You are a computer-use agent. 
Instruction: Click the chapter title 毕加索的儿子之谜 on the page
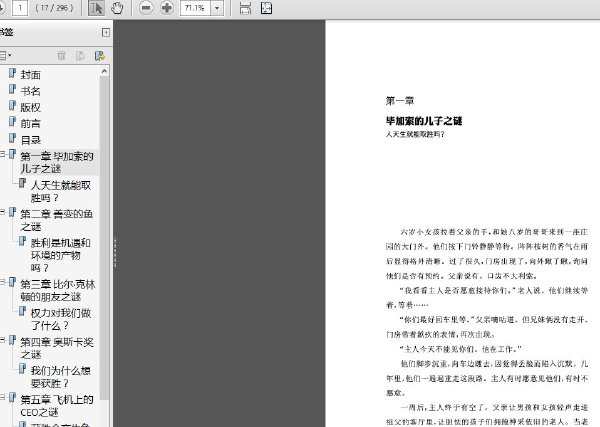tap(424, 121)
